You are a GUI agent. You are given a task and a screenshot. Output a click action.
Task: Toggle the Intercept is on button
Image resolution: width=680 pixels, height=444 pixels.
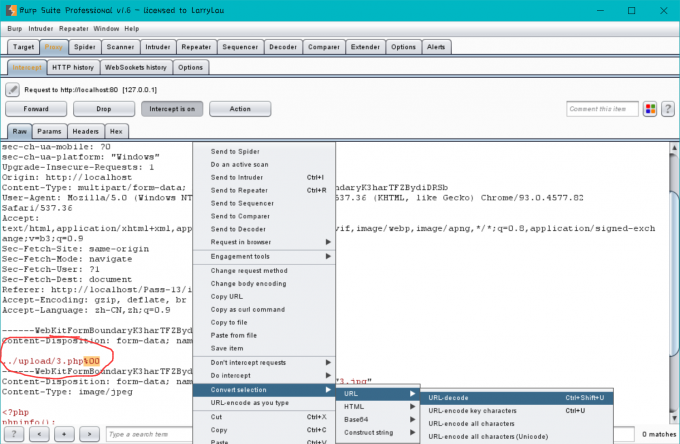tap(172, 109)
